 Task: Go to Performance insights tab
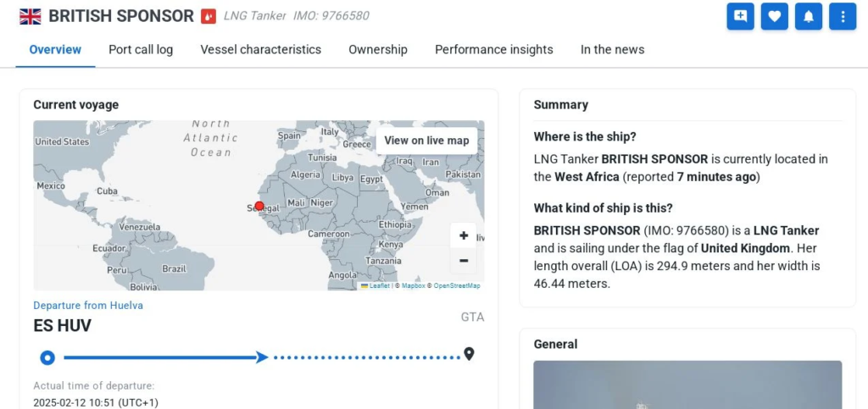pos(494,50)
